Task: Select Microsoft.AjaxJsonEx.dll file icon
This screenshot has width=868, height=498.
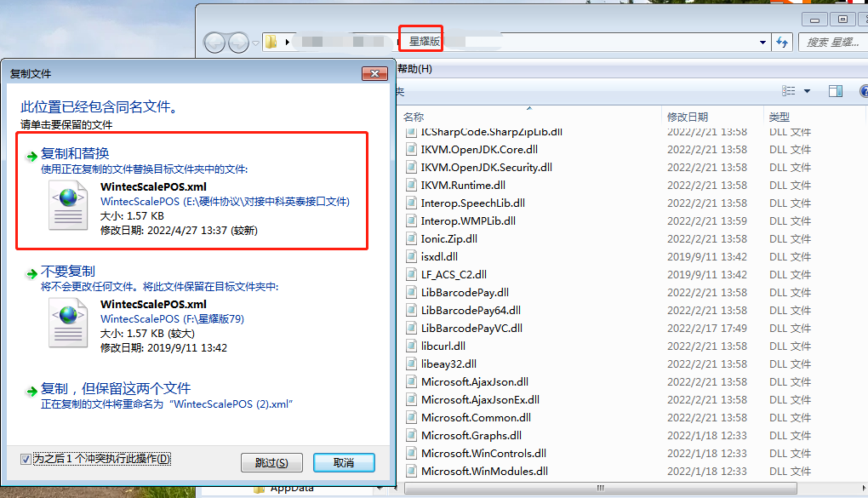Action: coord(411,399)
